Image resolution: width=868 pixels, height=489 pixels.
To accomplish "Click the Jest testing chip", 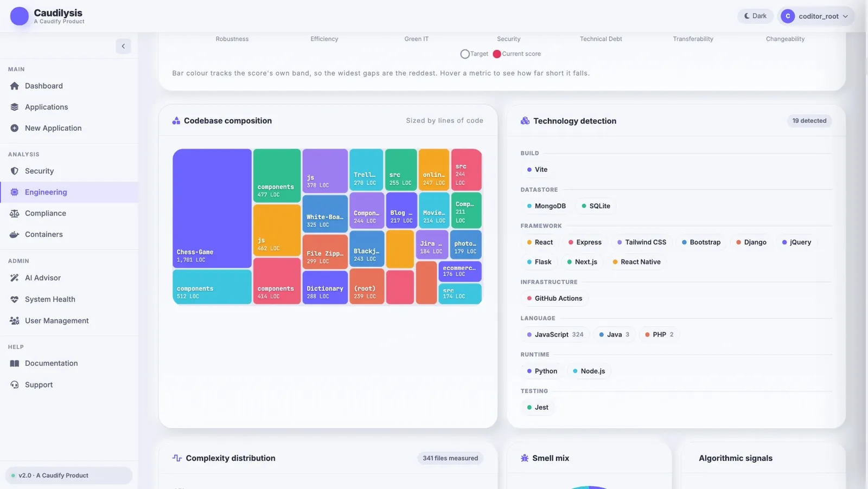I will pos(538,407).
